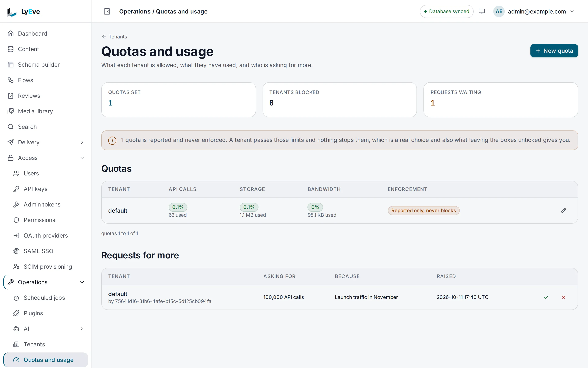Click the Access lock icon
Screen dimensions: 588x368
(10, 158)
